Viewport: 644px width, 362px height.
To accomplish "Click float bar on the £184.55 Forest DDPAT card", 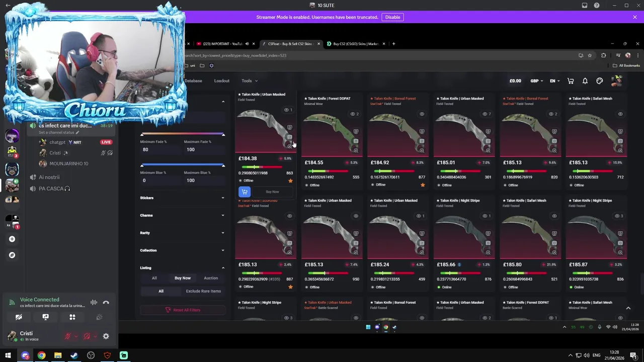I will pyautogui.click(x=329, y=171).
